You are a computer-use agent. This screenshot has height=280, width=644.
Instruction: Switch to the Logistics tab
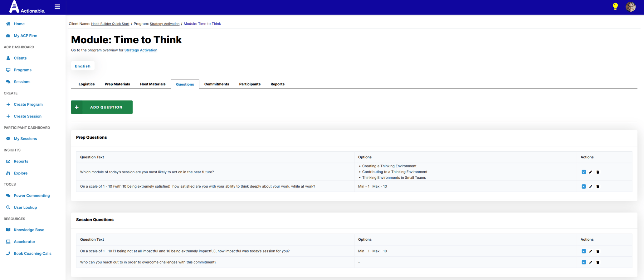[86, 84]
